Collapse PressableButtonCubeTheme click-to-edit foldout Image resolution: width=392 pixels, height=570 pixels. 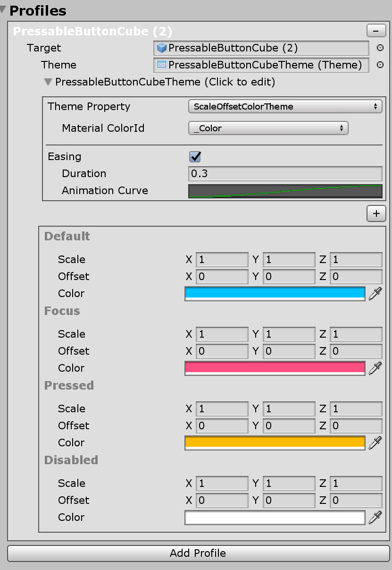click(48, 82)
